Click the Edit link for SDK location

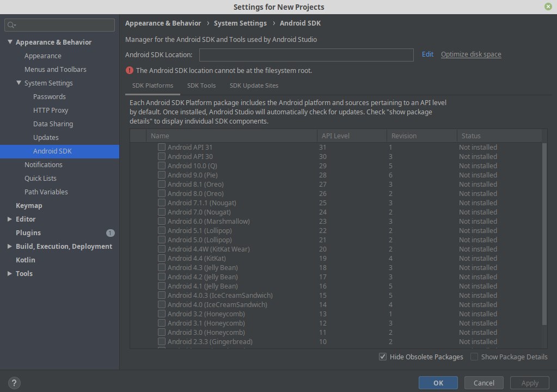point(427,54)
